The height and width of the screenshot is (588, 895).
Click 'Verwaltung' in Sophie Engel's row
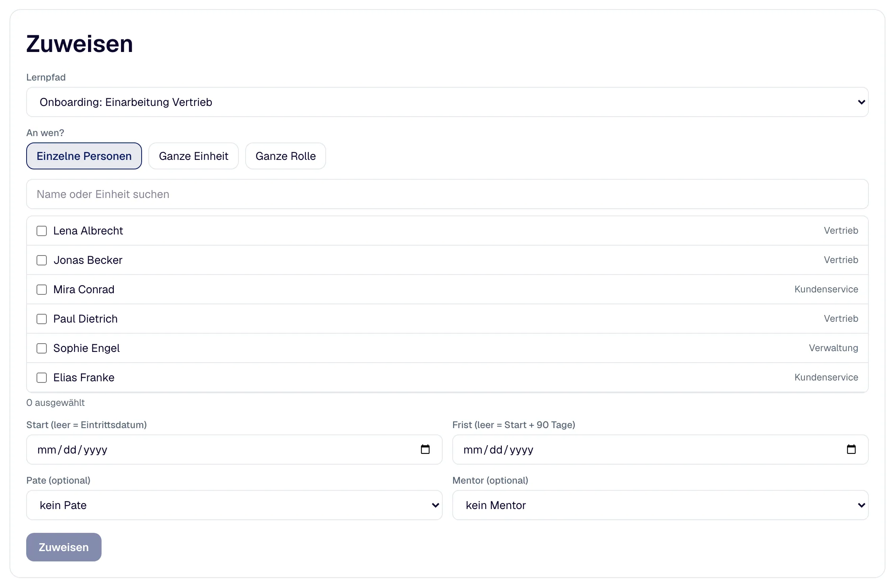[834, 348]
